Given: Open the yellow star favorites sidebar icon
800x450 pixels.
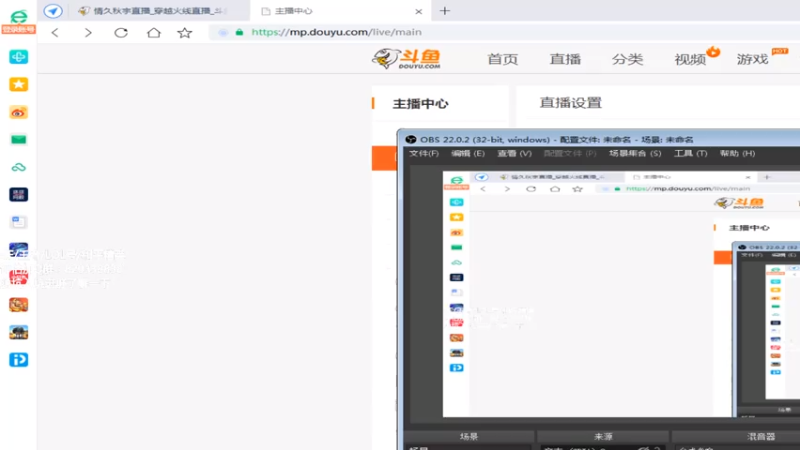Looking at the screenshot, I should (x=18, y=84).
